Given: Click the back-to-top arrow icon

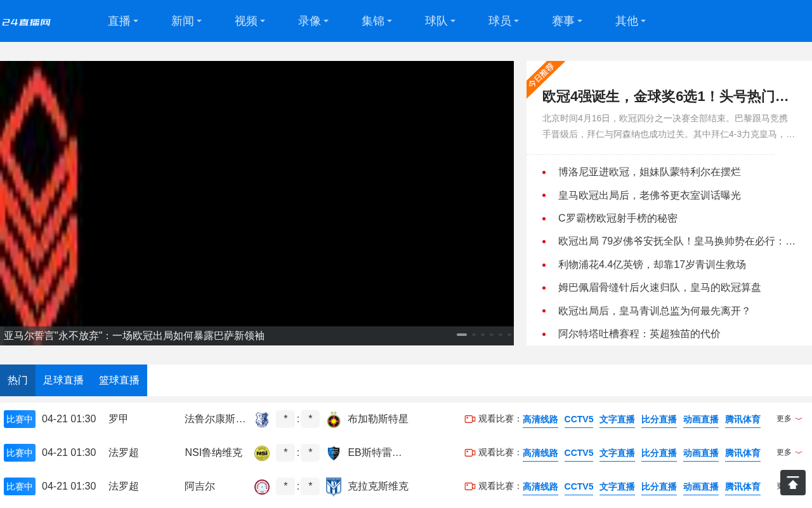Looking at the screenshot, I should pos(792,483).
